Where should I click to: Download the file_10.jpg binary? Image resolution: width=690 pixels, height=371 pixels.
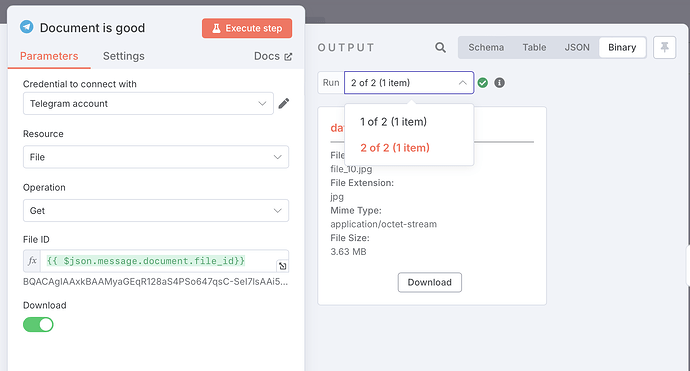(x=429, y=282)
